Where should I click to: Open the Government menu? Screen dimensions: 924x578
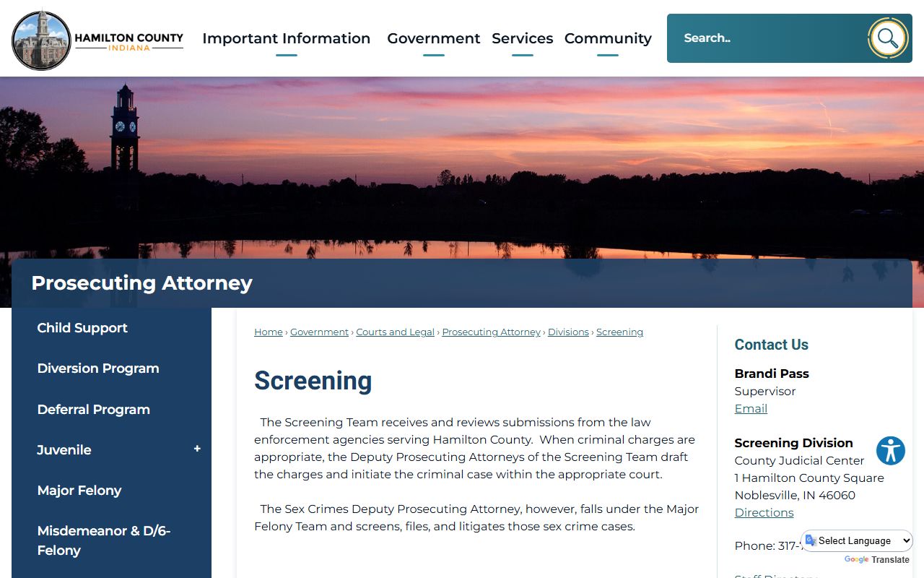[x=434, y=39]
